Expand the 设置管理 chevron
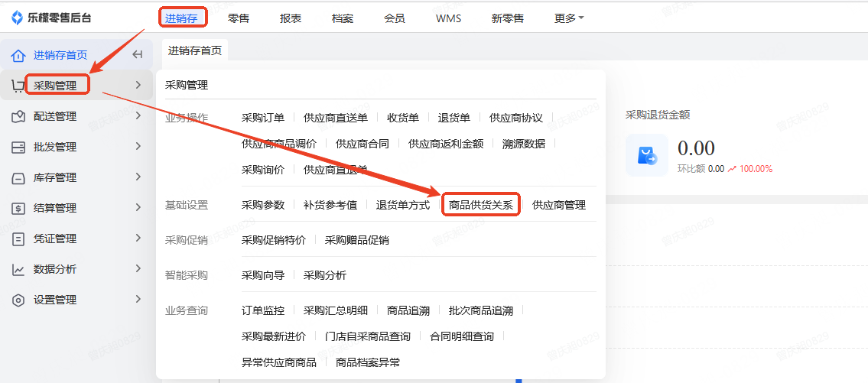Viewport: 868px width, 383px height. click(x=138, y=299)
